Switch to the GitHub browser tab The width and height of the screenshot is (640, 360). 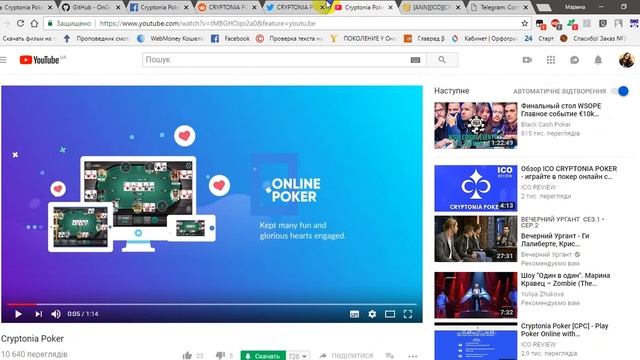click(x=91, y=7)
